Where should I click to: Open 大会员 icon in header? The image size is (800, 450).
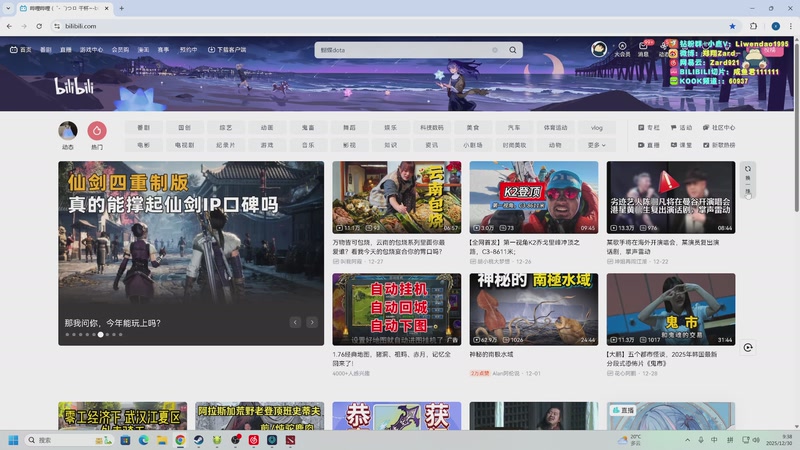622,49
